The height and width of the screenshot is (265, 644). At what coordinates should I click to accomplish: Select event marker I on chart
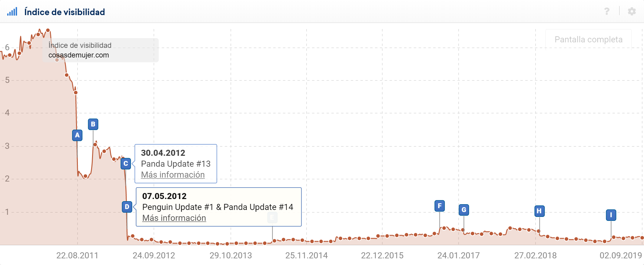click(611, 215)
